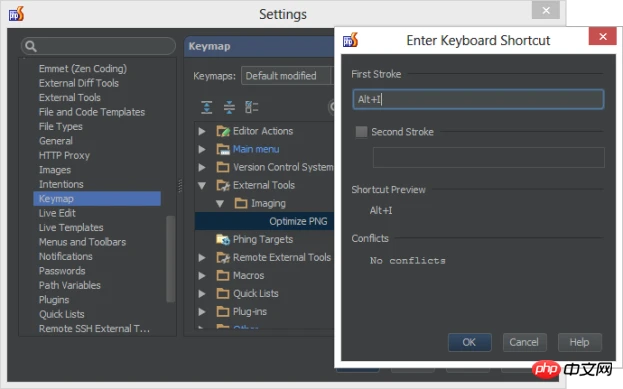The image size is (623, 389).
Task: Click the Collapse All icon in Keymap toolbar
Action: 229,107
